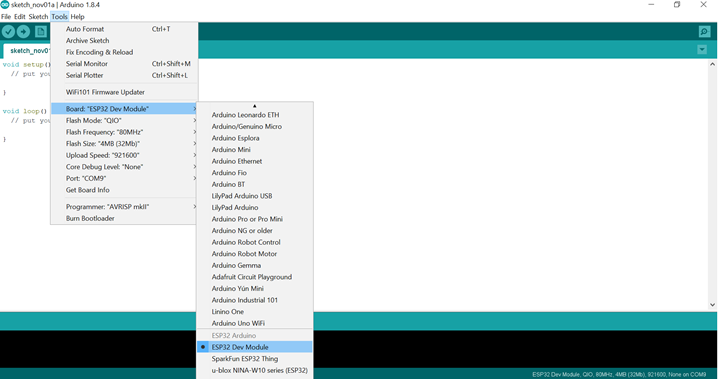Image resolution: width=718 pixels, height=379 pixels.
Task: Expand Flash Size "4MB (32Mb)" submenu
Action: pyautogui.click(x=124, y=143)
